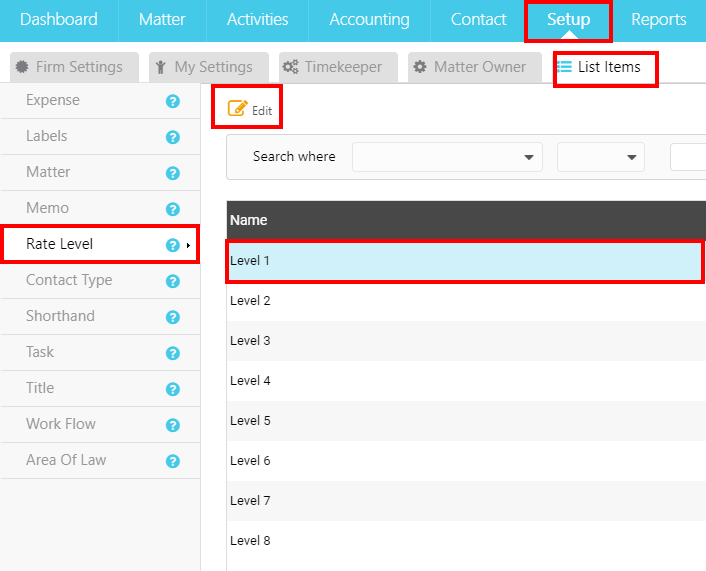Viewport: 706px width, 571px height.
Task: Select Rate Level in the sidebar
Action: click(x=100, y=244)
